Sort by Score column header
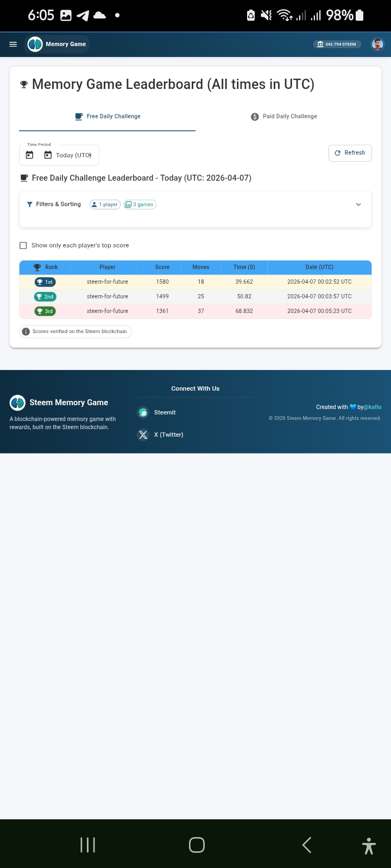The image size is (391, 868). tap(162, 267)
